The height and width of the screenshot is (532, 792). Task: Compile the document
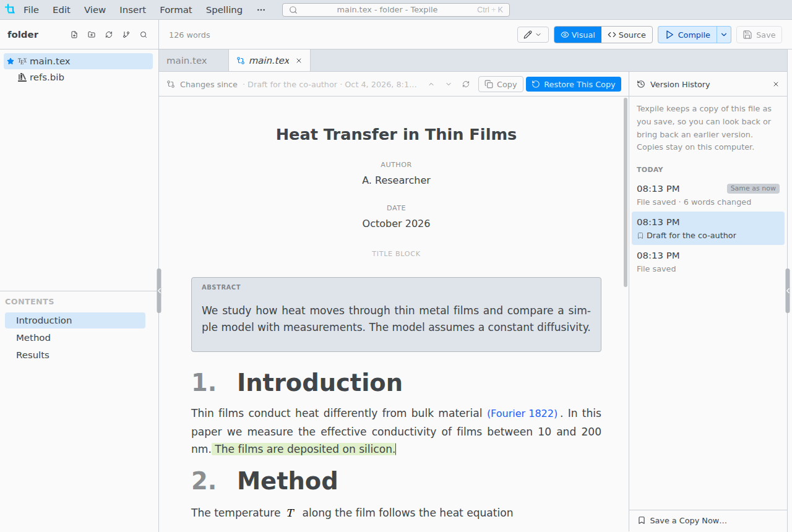coord(687,35)
